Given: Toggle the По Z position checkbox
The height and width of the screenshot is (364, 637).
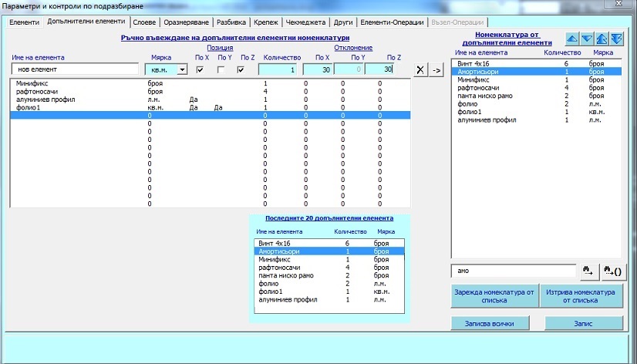Looking at the screenshot, I should [241, 70].
